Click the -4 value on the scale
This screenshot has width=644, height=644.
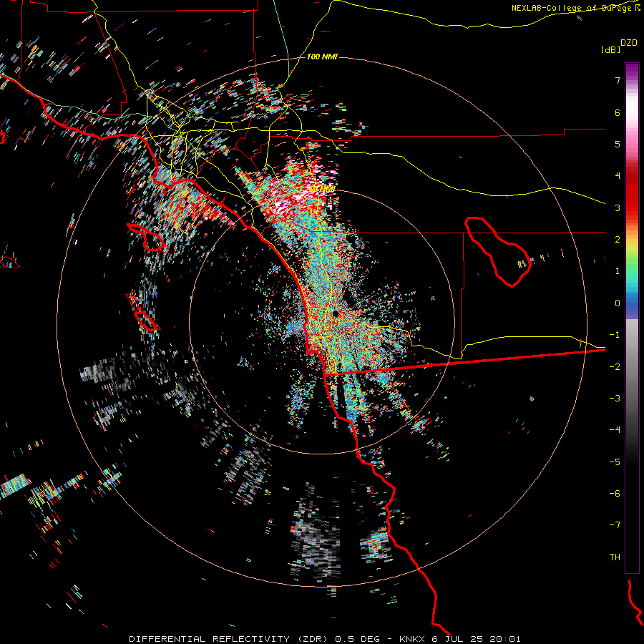(615, 430)
